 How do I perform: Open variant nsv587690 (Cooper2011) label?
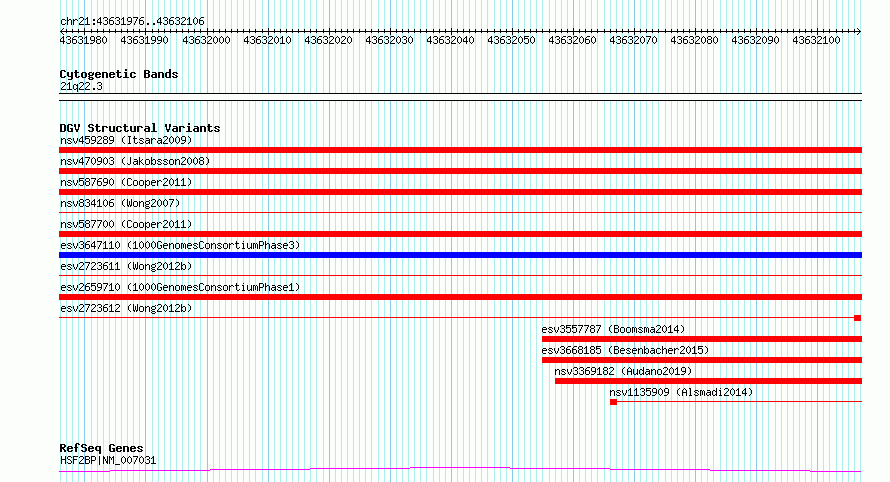pyautogui.click(x=126, y=182)
